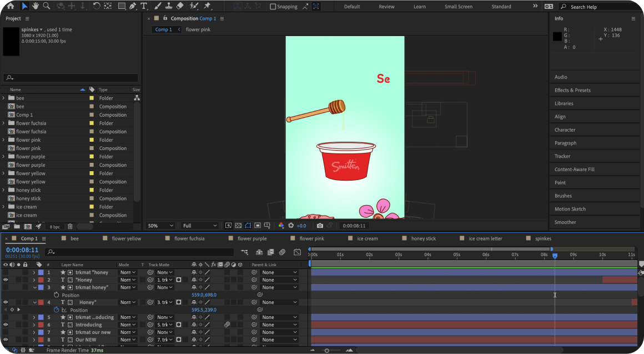Image resolution: width=644 pixels, height=354 pixels.
Task: Open the 50% magnification dropdown
Action: point(160,226)
